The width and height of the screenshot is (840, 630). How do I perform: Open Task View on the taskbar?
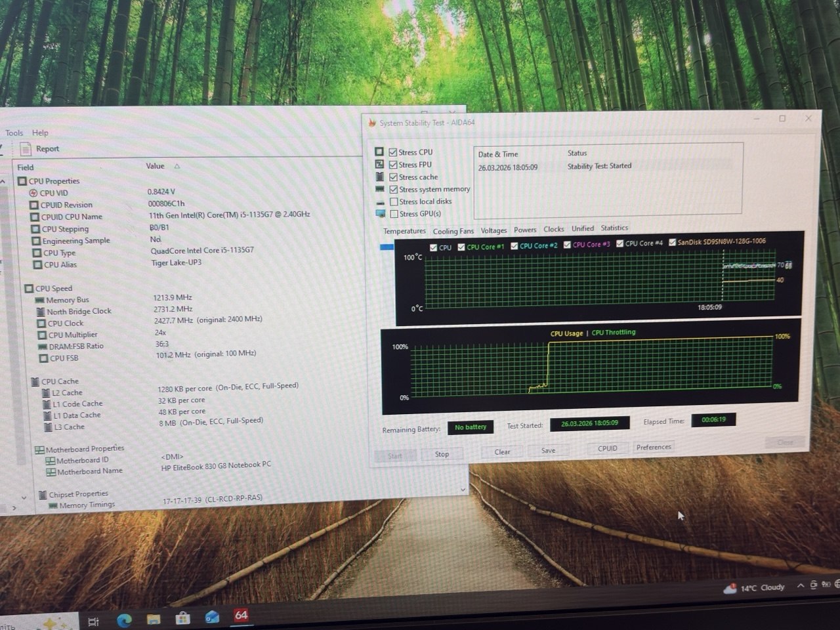click(93, 621)
